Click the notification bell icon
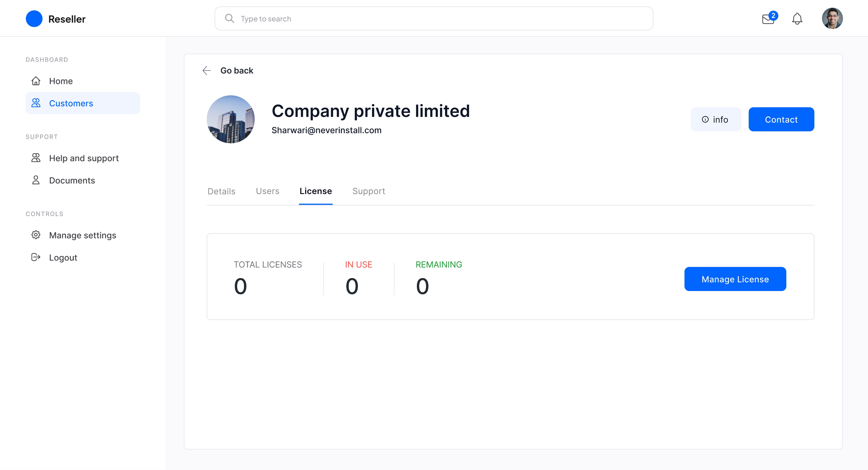This screenshot has width=868, height=470. point(797,18)
